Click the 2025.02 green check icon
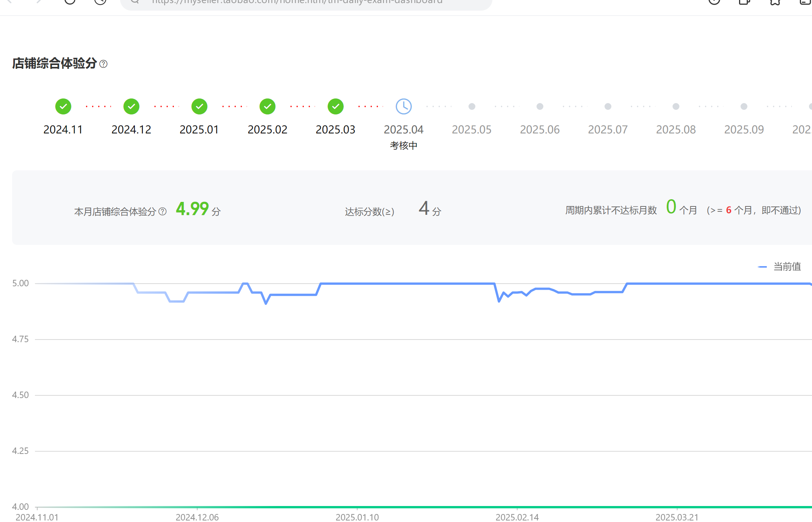 pyautogui.click(x=267, y=106)
